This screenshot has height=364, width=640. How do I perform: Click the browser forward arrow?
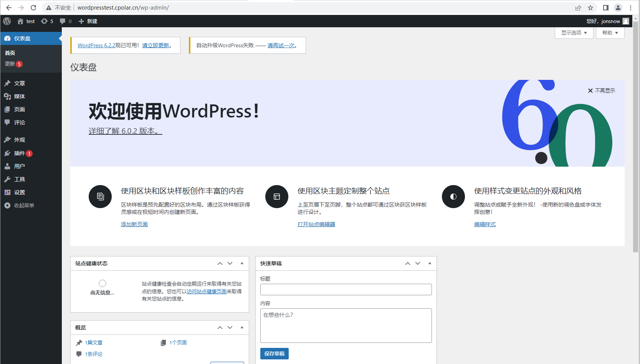click(x=21, y=7)
